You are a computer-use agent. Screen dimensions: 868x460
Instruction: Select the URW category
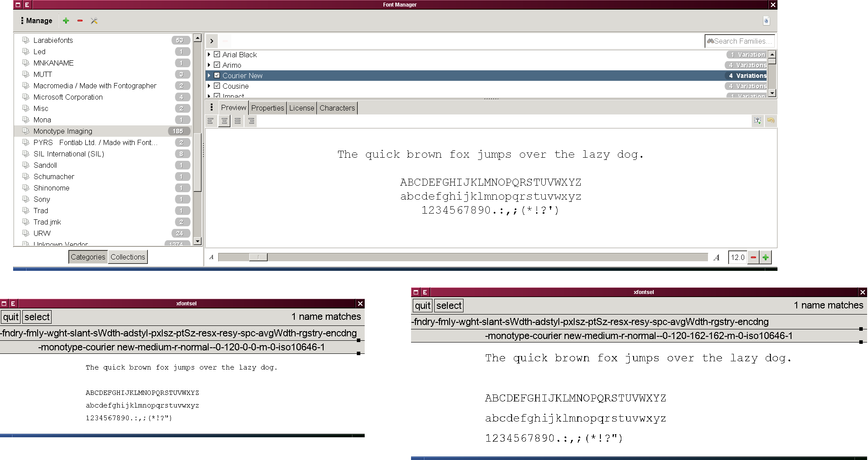coord(103,233)
